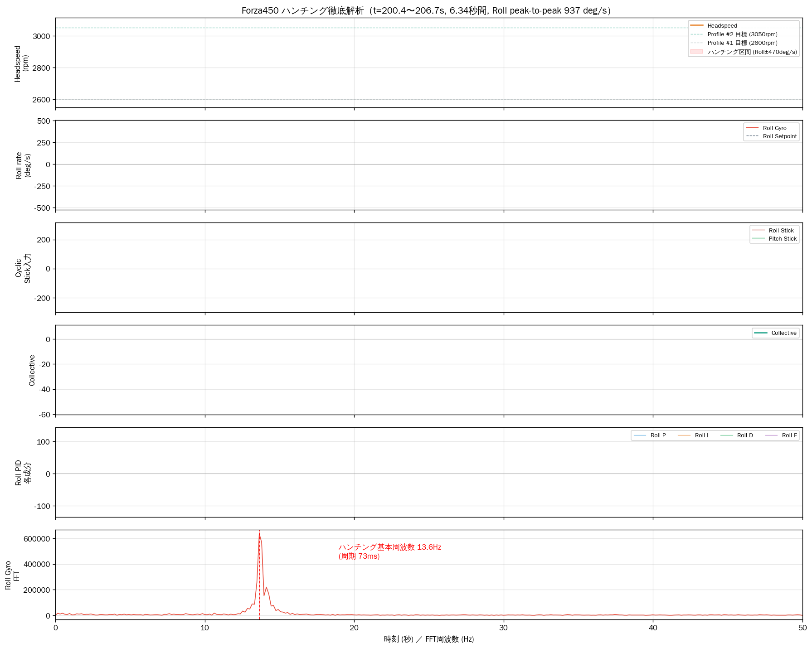
Task: Click the bottom x-axis tick label 40
Action: [653, 628]
